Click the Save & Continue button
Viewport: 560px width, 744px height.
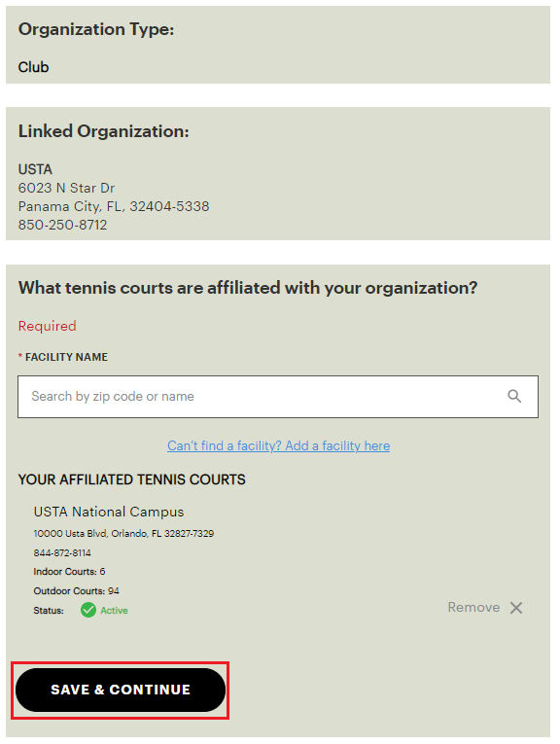click(121, 690)
